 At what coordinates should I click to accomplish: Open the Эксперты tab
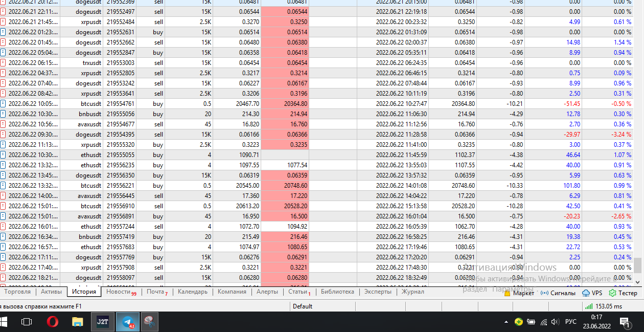click(x=378, y=292)
